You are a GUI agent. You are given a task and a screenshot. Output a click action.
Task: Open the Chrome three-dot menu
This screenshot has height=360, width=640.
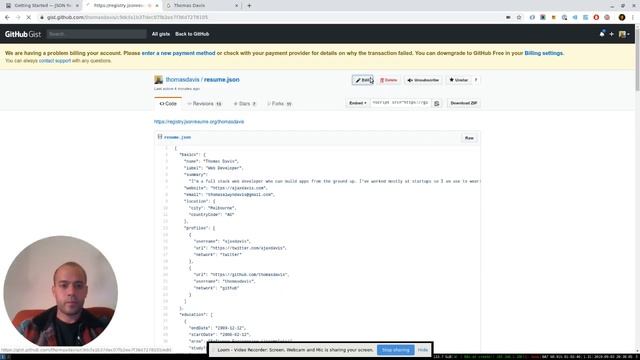633,18
